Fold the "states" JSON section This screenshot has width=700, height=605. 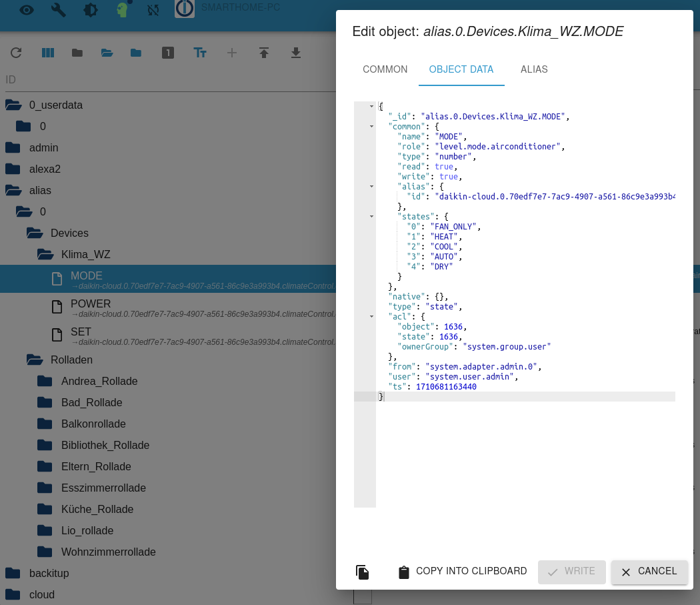pos(371,216)
